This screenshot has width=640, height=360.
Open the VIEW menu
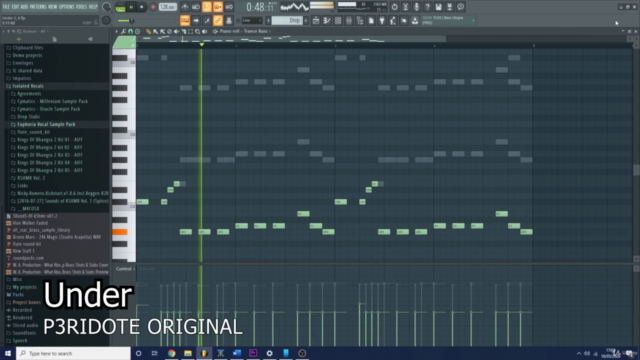[x=53, y=7]
